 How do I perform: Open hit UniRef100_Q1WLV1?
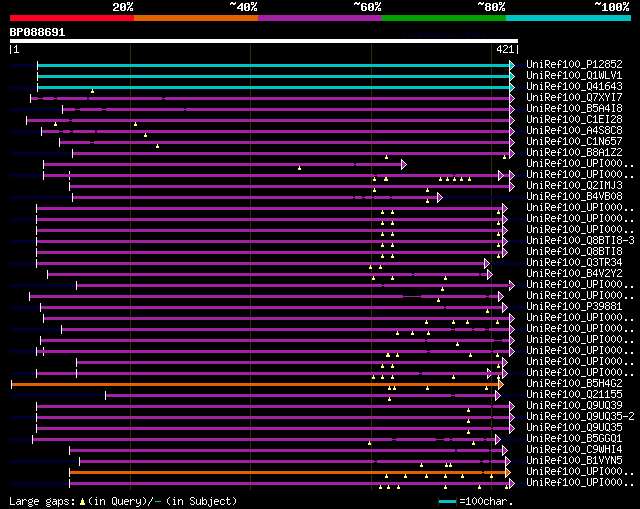574,76
